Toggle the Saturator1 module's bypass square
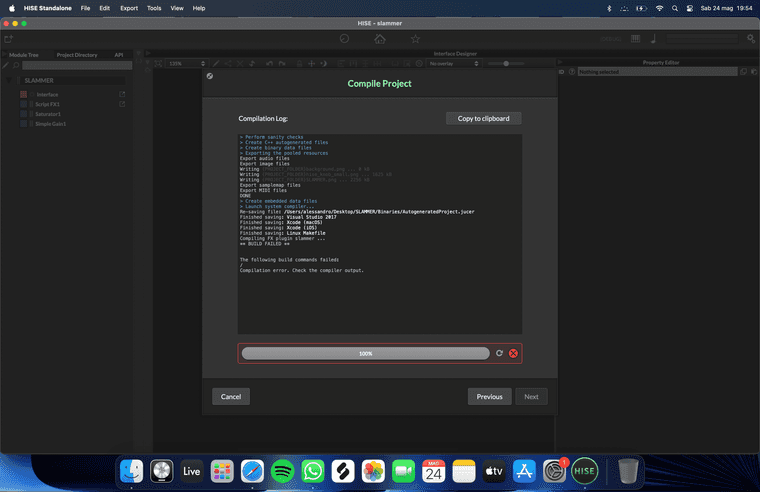Image resolution: width=760 pixels, height=492 pixels. (x=23, y=114)
